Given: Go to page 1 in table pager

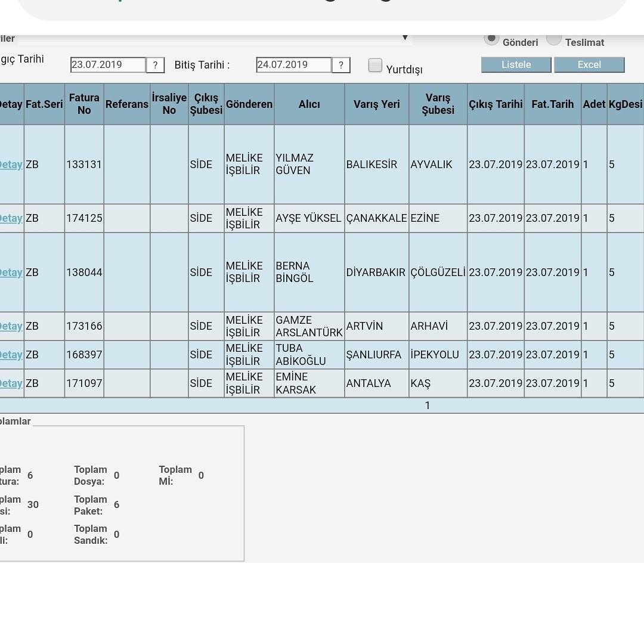Looking at the screenshot, I should pyautogui.click(x=427, y=405).
